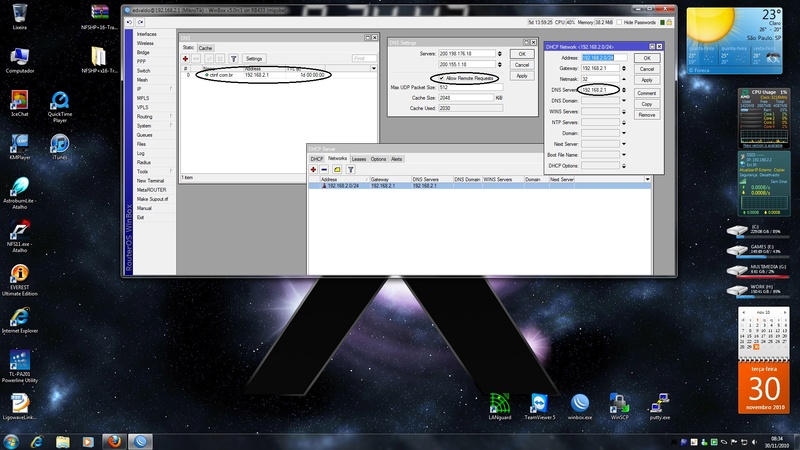Expand the DNS Domain field arrow
The height and width of the screenshot is (450, 800).
pos(624,101)
